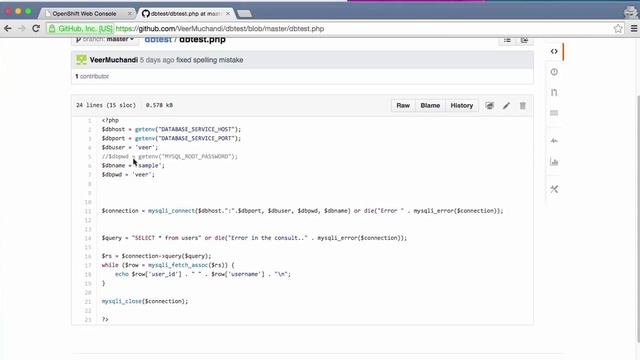This screenshot has height=360, width=640.
Task: Open a new browser tab
Action: click(x=244, y=14)
